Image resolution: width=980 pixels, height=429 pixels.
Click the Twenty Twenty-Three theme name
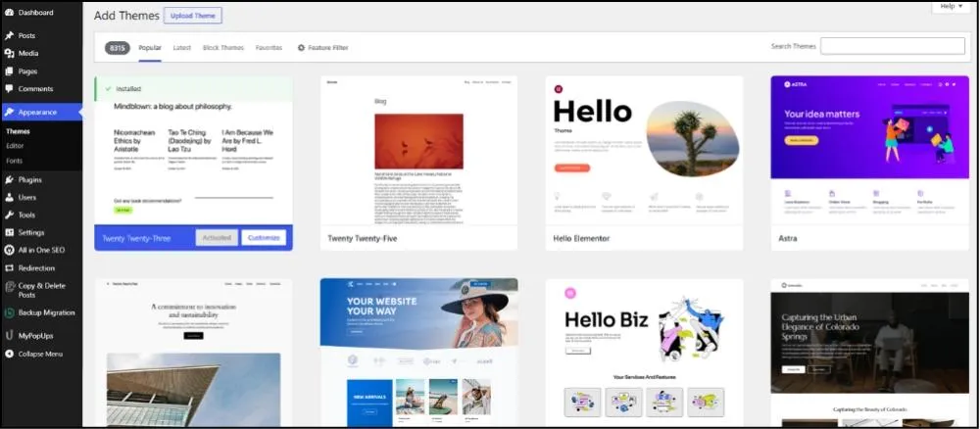[x=135, y=239]
